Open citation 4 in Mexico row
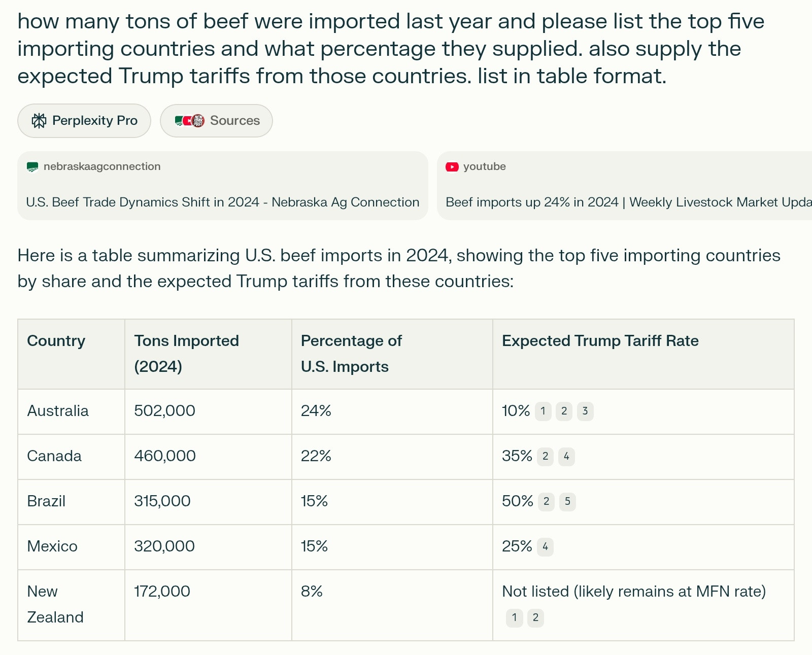The height and width of the screenshot is (655, 812). pos(545,547)
